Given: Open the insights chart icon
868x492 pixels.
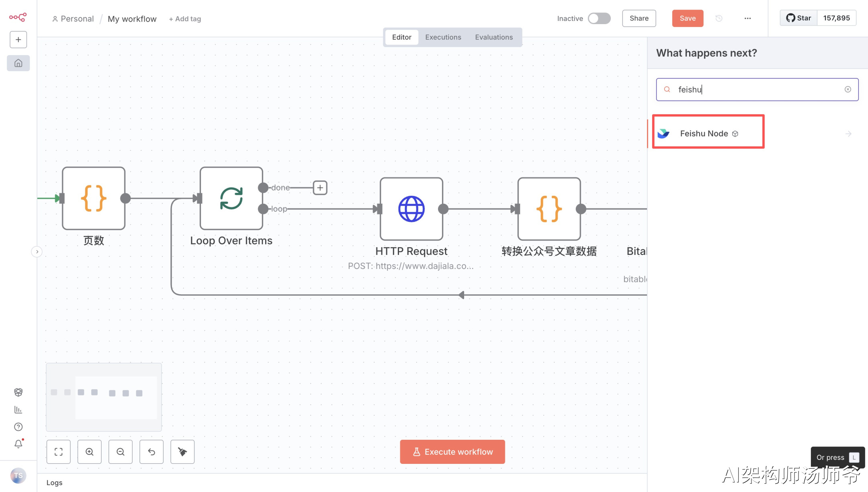Looking at the screenshot, I should (x=18, y=410).
